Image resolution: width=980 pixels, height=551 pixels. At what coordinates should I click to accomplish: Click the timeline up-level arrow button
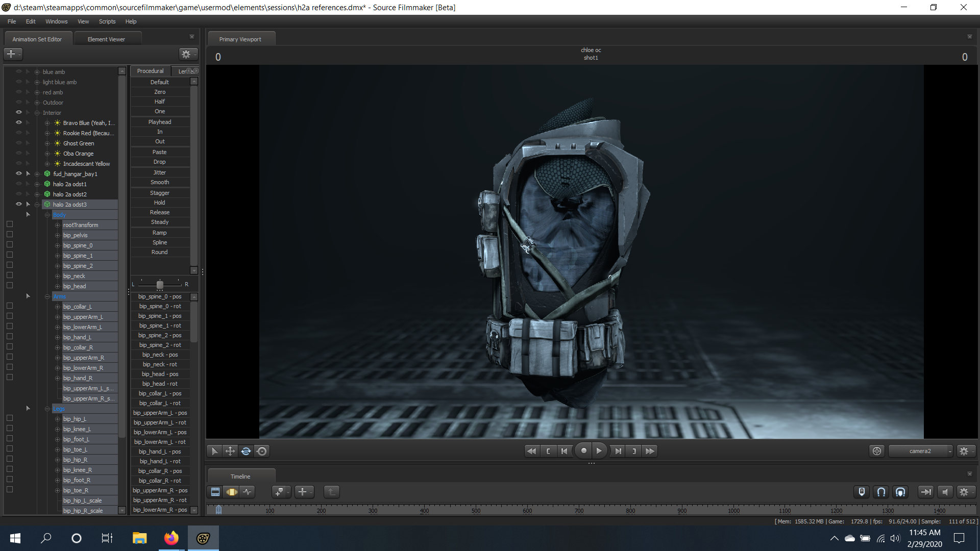click(x=332, y=492)
